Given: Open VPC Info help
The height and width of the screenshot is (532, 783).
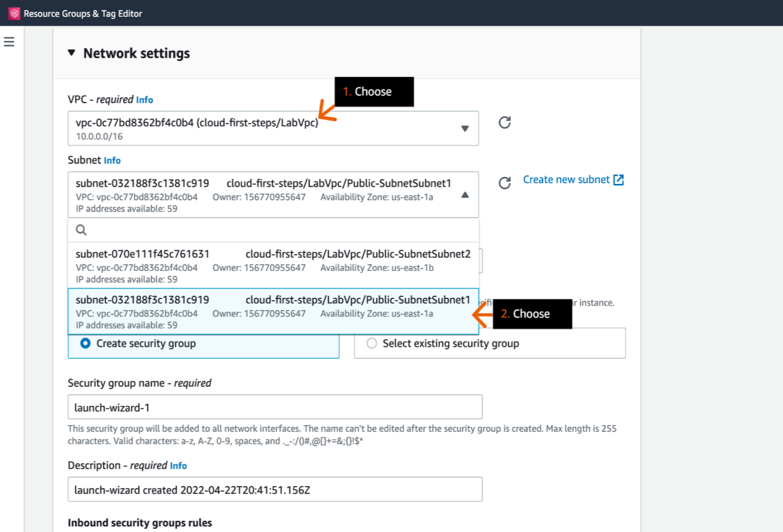Looking at the screenshot, I should [144, 99].
